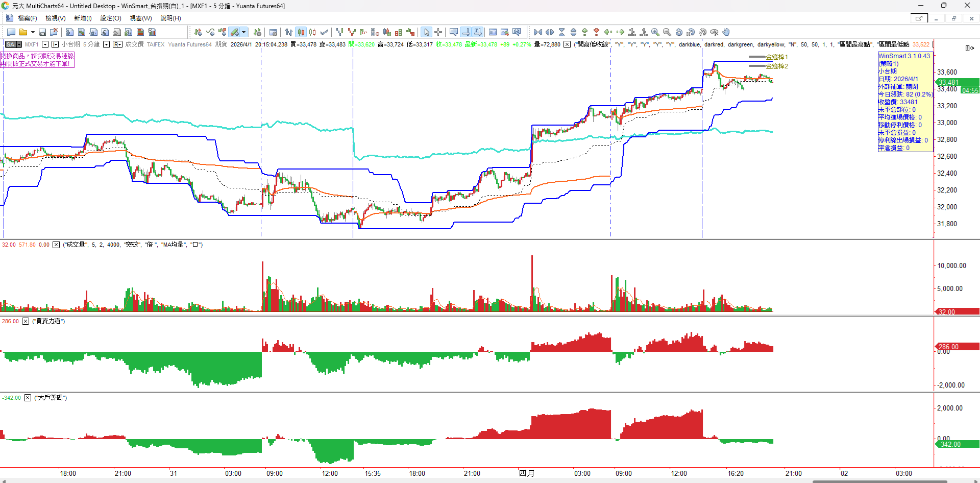Open the 檔案(F) menu
Screen dimensions: 980x483
(28, 18)
